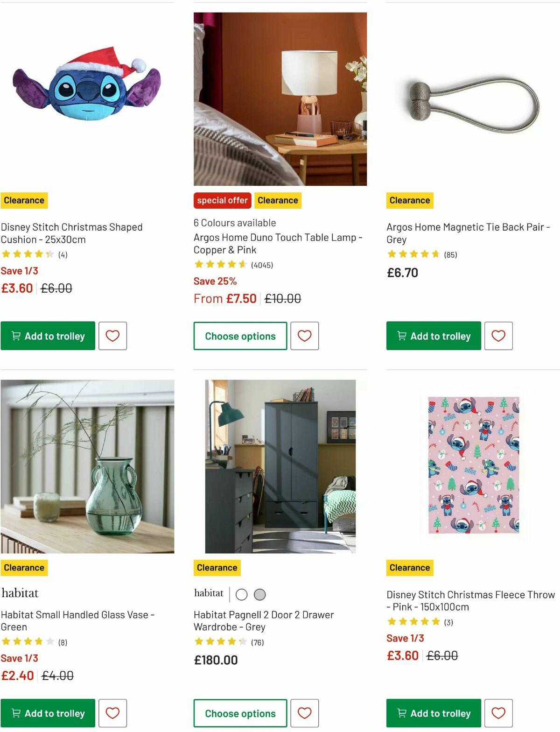Favourite the Disney Stitch cushion heart icon
Image resolution: width=560 pixels, height=732 pixels.
[x=112, y=336]
